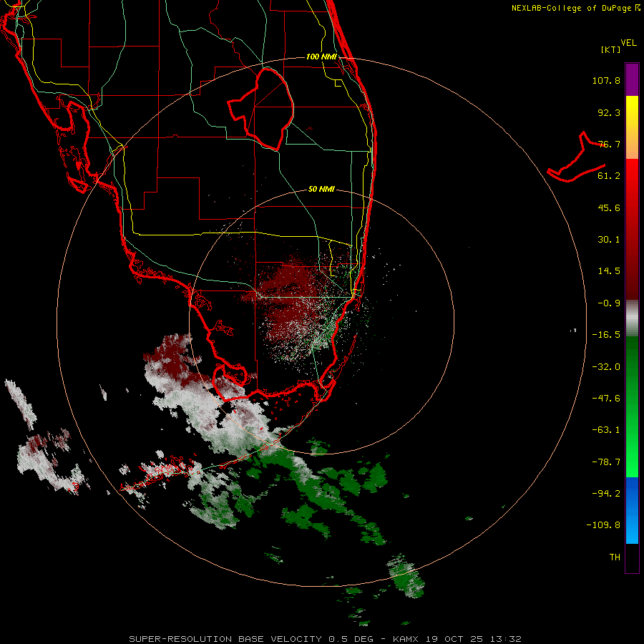Pick the blue segment of velocity color bar
644x644 pixels.
(632, 510)
